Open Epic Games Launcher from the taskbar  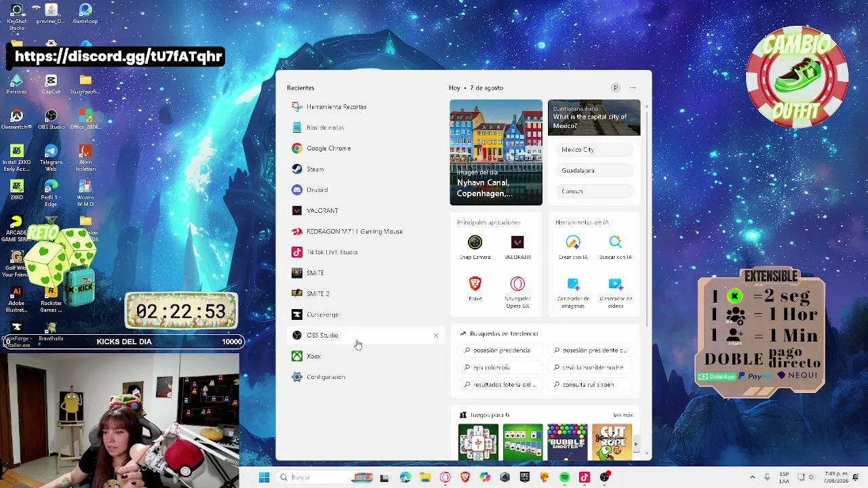(525, 478)
